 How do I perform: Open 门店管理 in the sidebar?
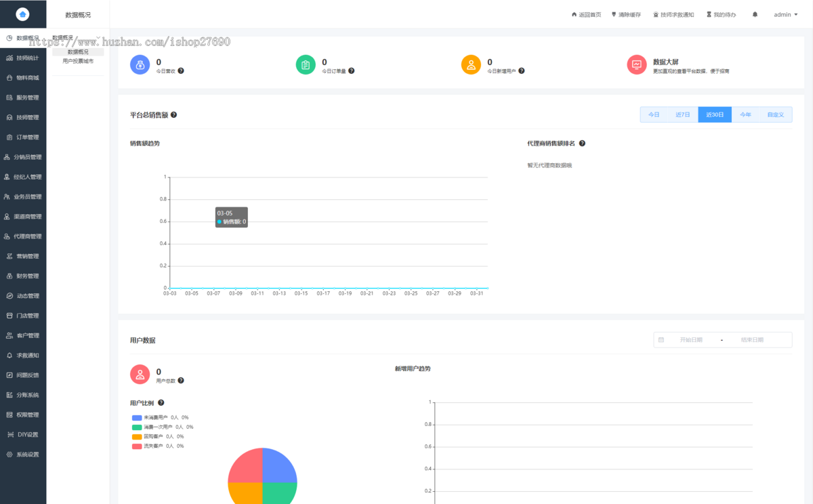(x=23, y=316)
